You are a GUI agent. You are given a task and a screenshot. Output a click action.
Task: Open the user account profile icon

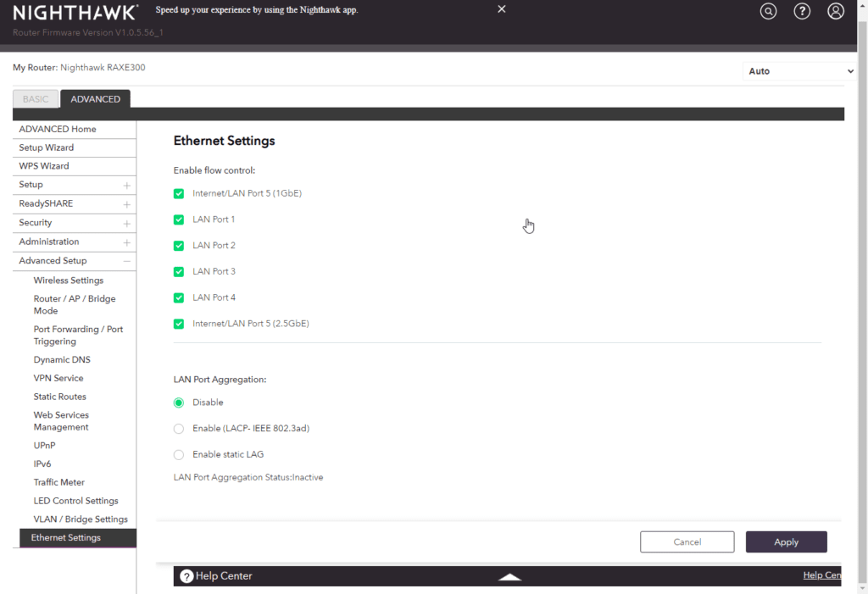point(836,11)
